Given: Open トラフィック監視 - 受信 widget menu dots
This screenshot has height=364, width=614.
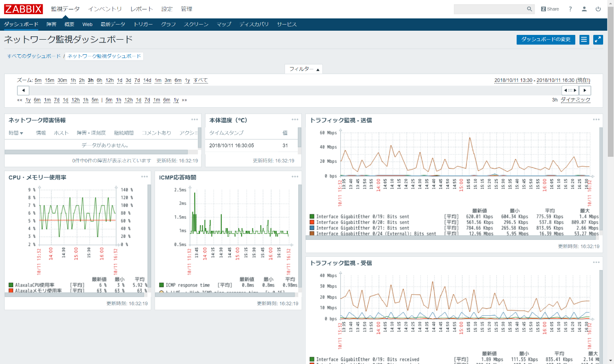Looking at the screenshot, I should [x=596, y=262].
